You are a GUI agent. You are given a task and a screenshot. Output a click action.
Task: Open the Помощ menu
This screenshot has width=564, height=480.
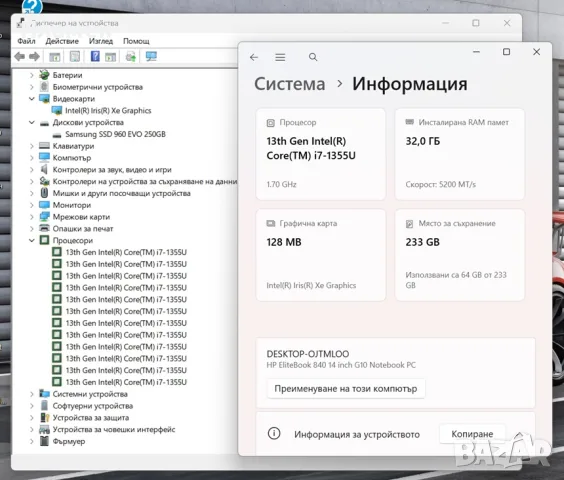(136, 41)
